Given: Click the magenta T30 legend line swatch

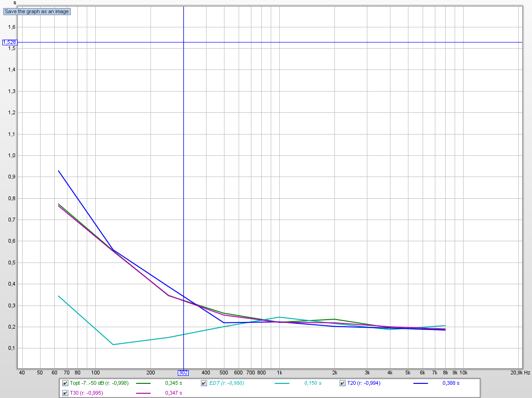Looking at the screenshot, I should (143, 393).
